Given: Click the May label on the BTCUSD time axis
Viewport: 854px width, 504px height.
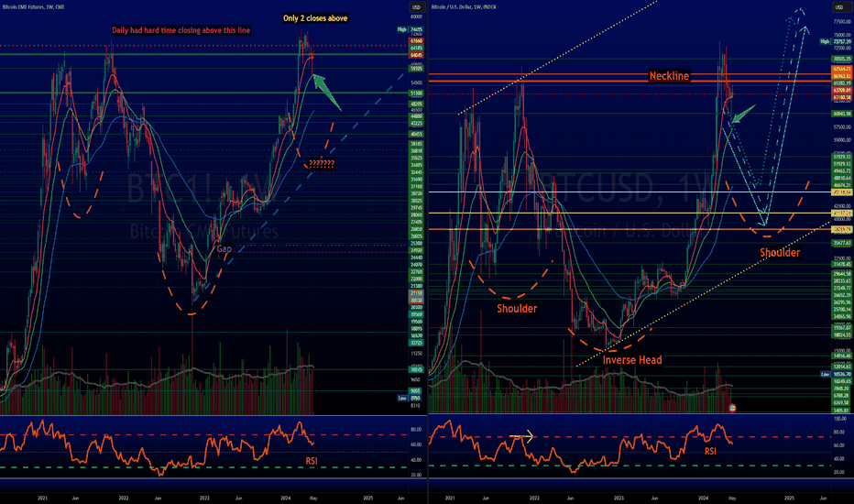Looking at the screenshot, I should tap(732, 498).
